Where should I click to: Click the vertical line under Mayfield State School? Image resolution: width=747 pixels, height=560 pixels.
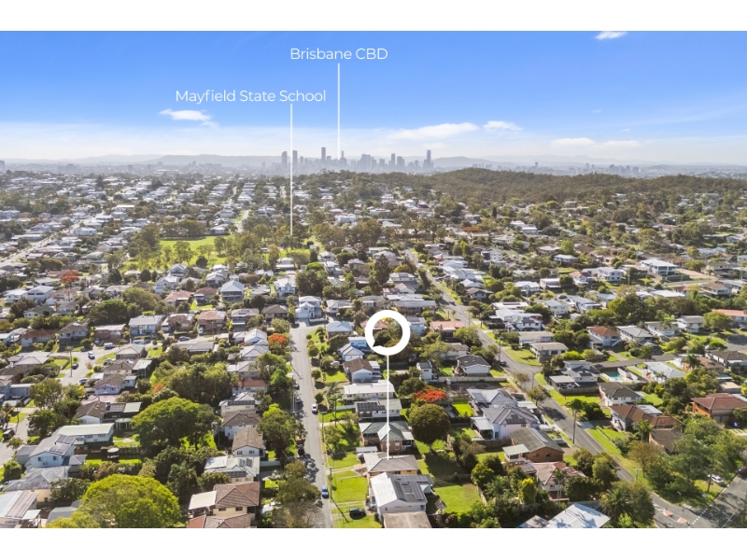point(291,170)
